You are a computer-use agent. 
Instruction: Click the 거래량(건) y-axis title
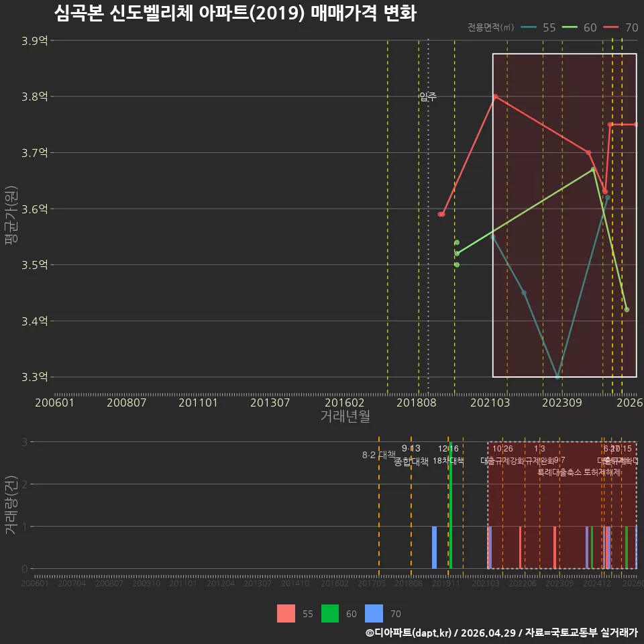[x=11, y=504]
